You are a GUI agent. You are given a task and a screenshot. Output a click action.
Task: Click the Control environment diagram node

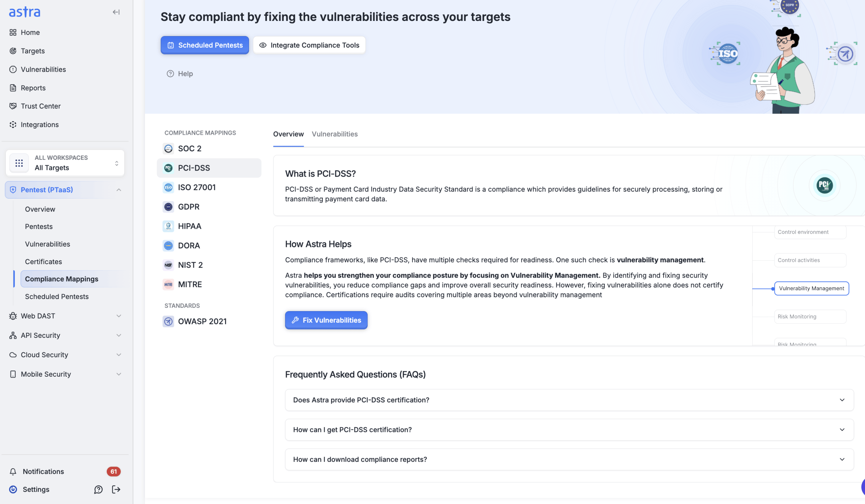tap(810, 232)
